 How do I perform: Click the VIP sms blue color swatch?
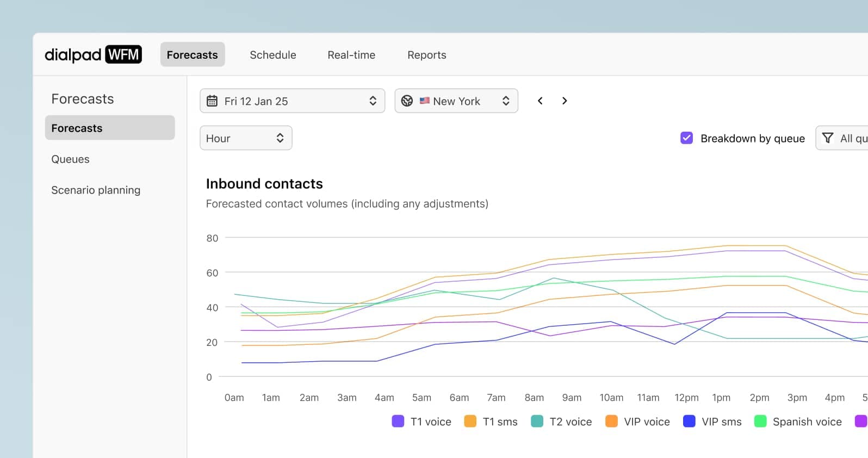(689, 422)
